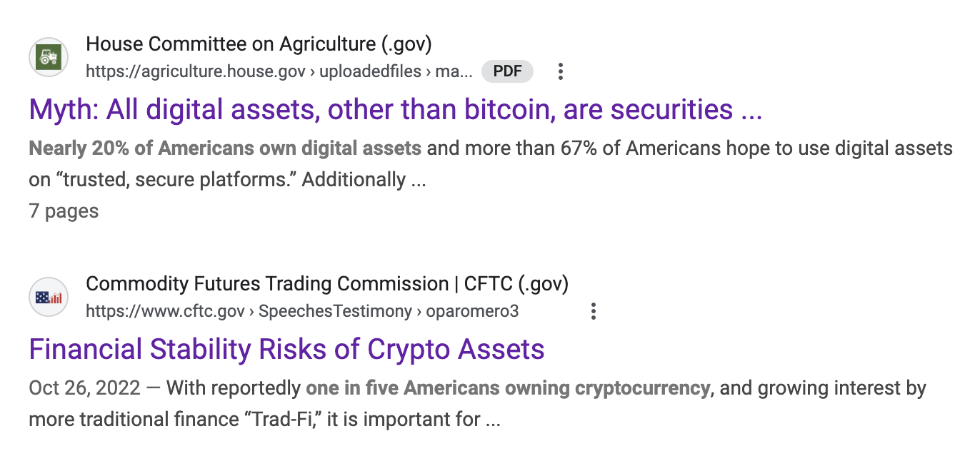Image resolution: width=980 pixels, height=461 pixels.
Task: Open the three-dot menu for the House Agriculture result
Action: coord(561,71)
